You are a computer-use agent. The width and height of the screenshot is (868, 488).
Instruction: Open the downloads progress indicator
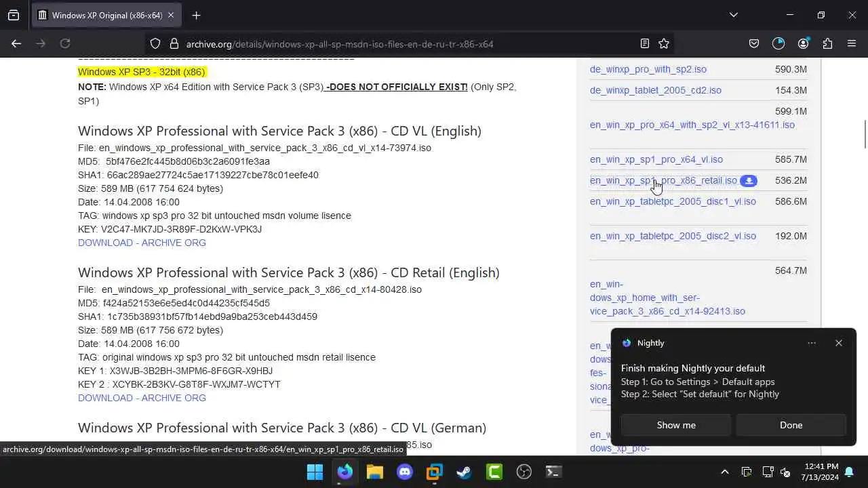click(778, 43)
